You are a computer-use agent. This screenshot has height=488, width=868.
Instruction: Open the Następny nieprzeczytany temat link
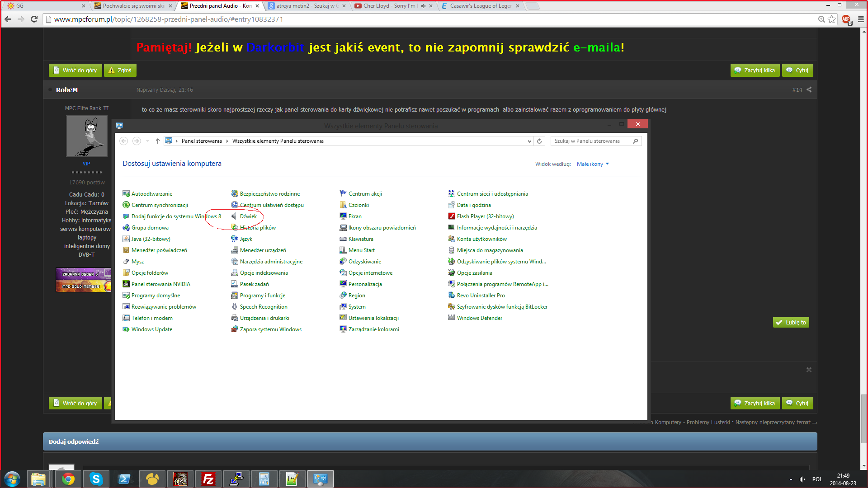click(776, 422)
